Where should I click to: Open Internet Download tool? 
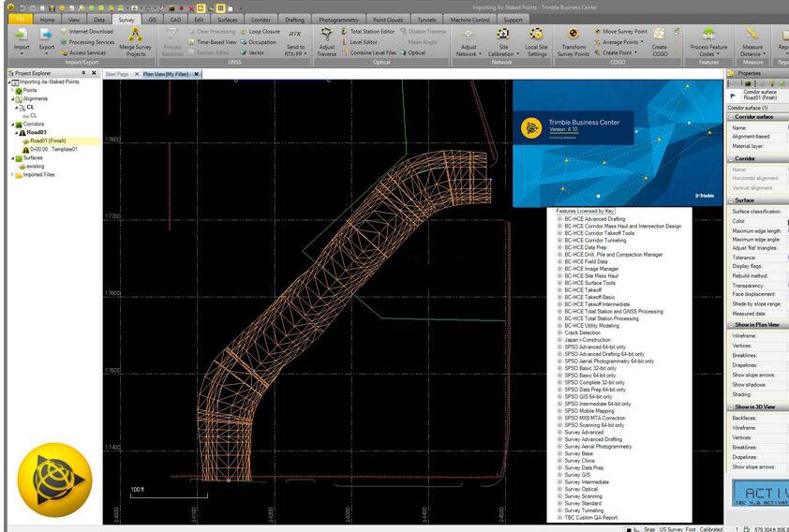click(x=87, y=32)
